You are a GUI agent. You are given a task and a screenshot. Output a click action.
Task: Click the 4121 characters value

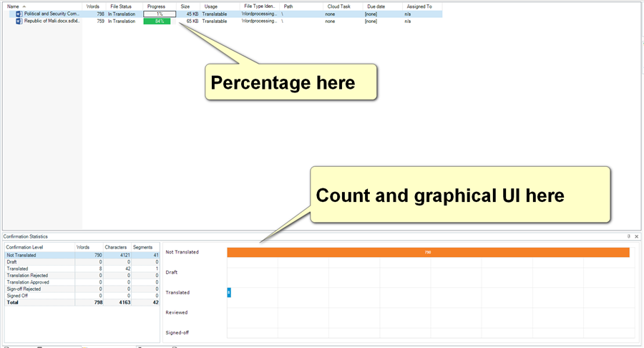[x=125, y=255]
